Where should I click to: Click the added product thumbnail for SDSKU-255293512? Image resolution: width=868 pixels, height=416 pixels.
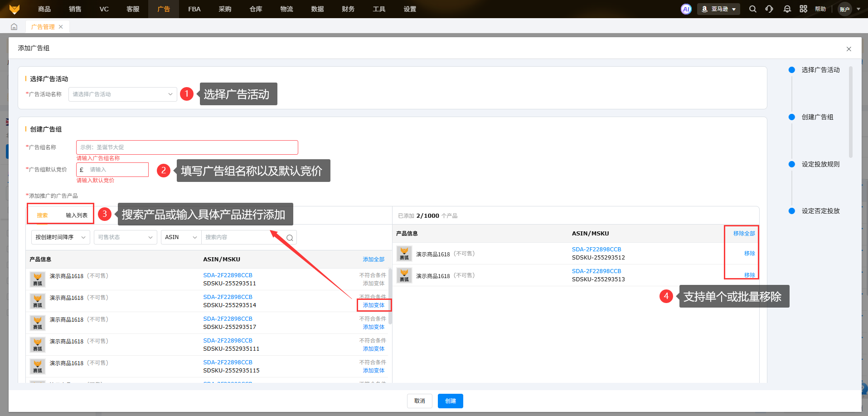tap(404, 254)
